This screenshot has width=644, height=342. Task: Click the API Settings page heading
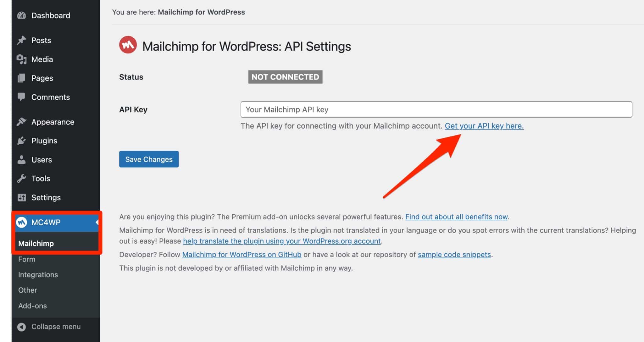[x=247, y=46]
